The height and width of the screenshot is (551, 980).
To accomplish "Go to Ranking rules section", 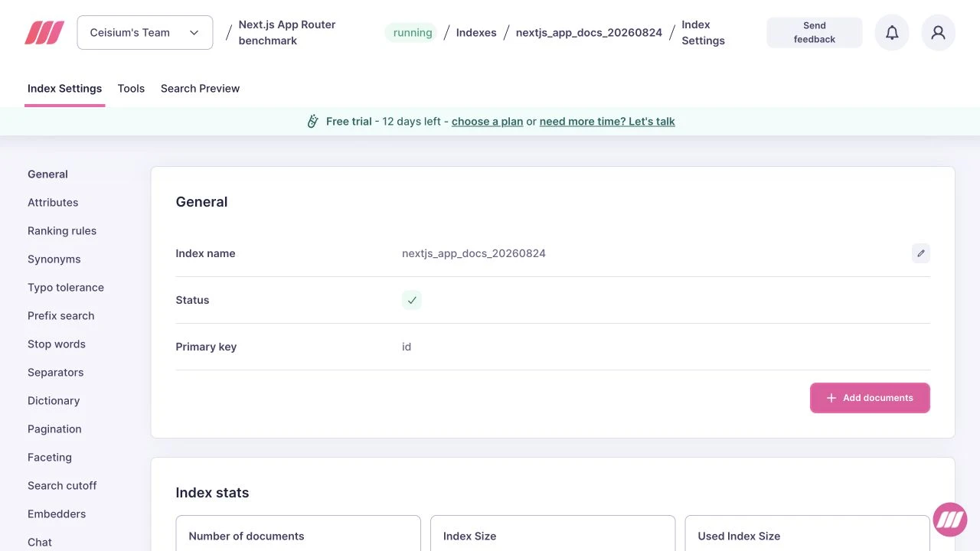I will pyautogui.click(x=62, y=230).
